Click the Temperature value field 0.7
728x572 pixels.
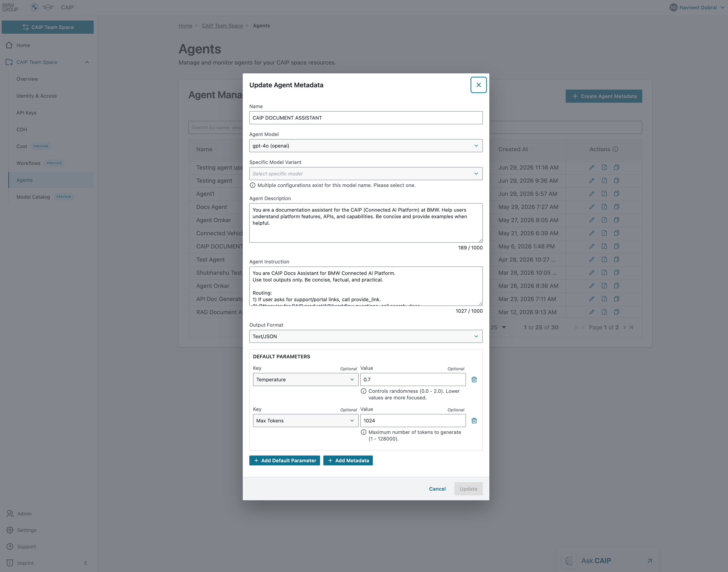click(413, 379)
